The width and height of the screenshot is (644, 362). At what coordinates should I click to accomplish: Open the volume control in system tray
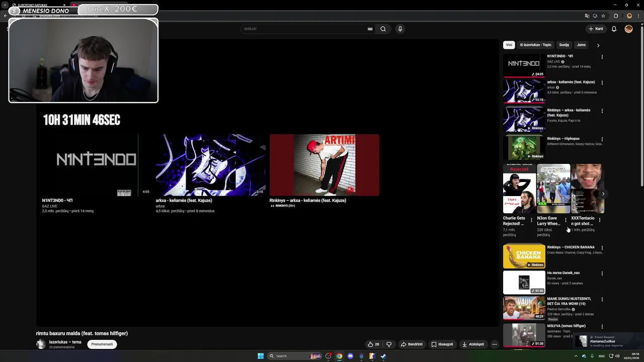617,356
